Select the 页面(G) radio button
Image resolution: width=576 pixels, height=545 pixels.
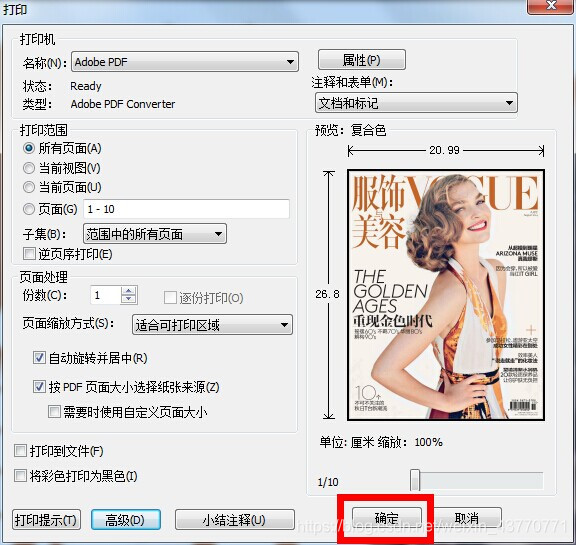click(x=29, y=209)
